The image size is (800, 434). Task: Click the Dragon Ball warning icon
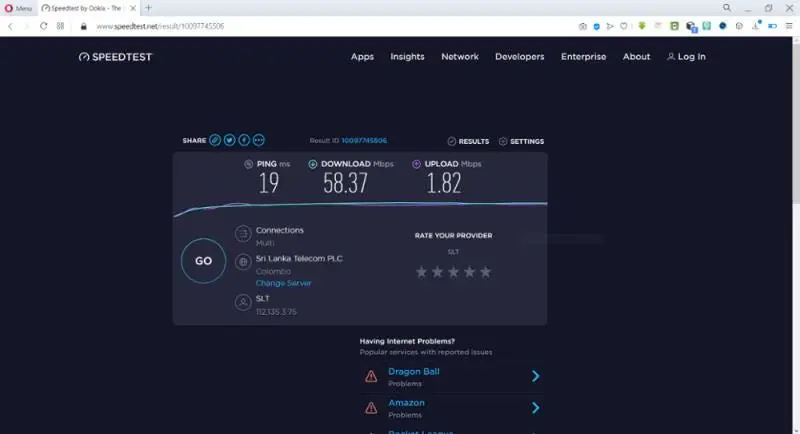[371, 376]
